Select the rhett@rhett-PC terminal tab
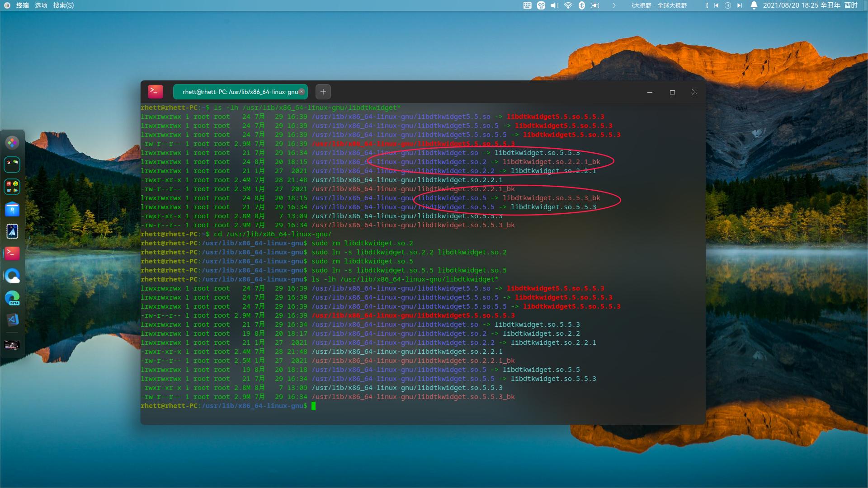Screen dimensions: 868x488 (240, 92)
